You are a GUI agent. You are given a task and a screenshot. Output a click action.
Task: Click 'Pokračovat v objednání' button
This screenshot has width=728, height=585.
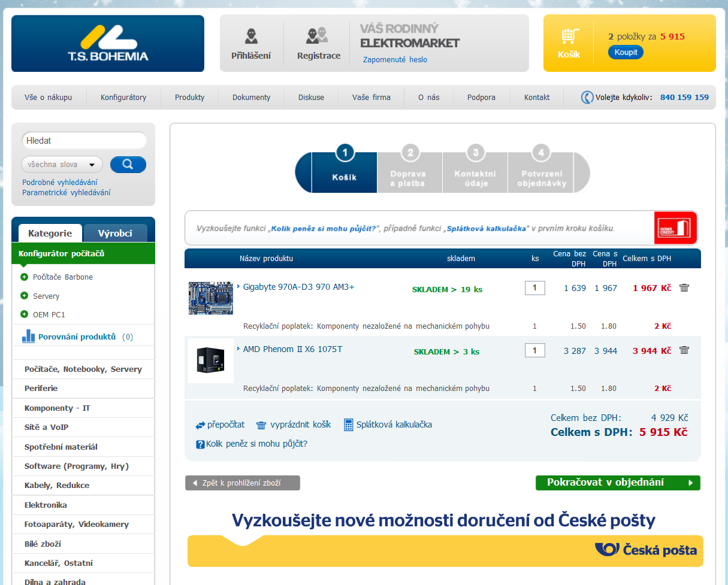pyautogui.click(x=618, y=483)
